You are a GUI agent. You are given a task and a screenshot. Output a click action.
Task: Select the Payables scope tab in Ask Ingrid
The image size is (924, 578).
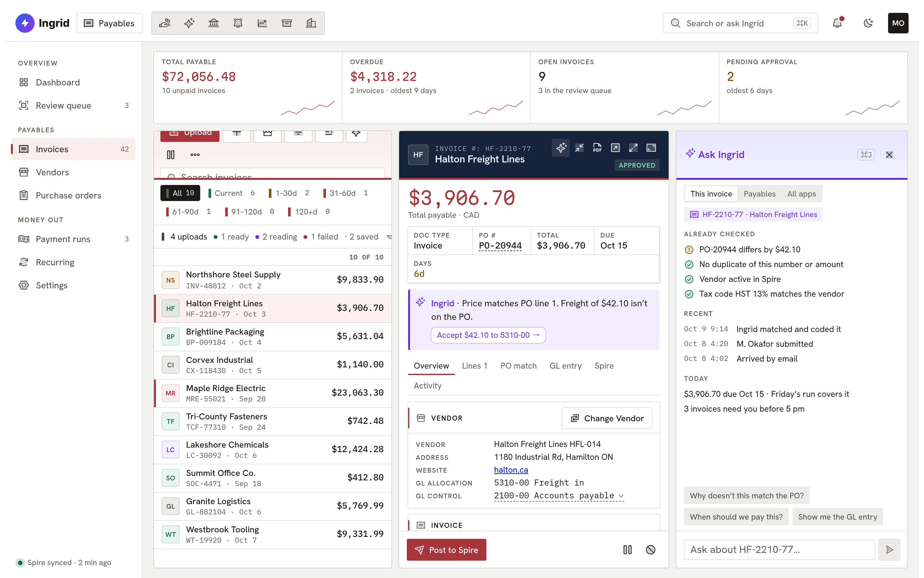(759, 194)
